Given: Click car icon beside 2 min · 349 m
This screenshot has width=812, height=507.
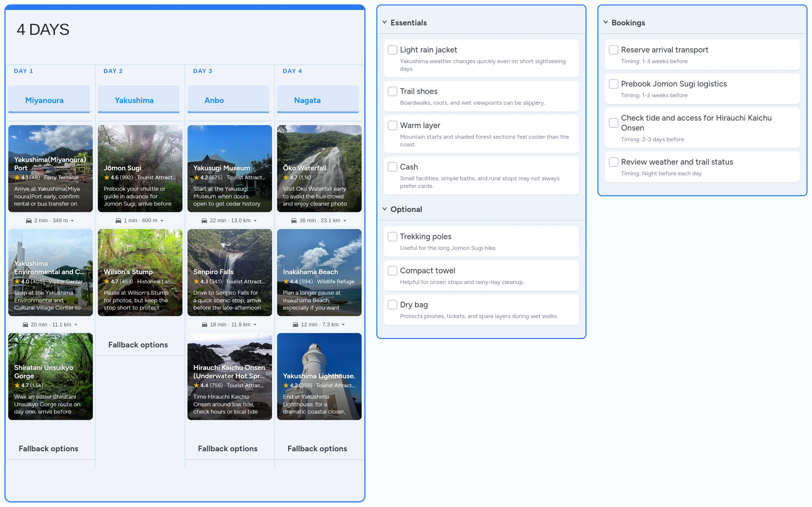Looking at the screenshot, I should coord(29,221).
